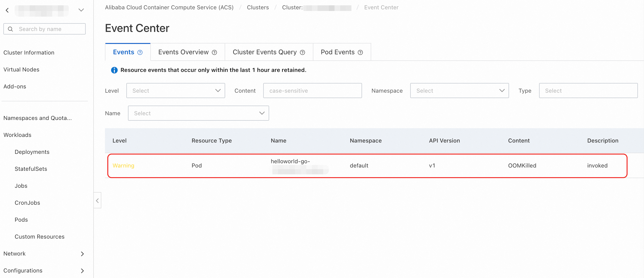This screenshot has width=644, height=278.
Task: Open the Namespace filter dropdown
Action: coord(459,91)
